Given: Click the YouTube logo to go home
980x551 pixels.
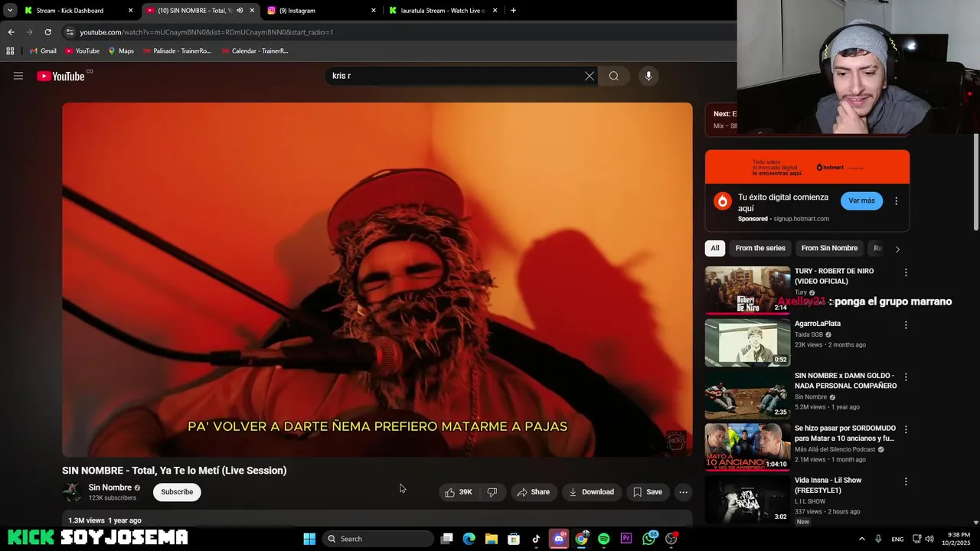Looking at the screenshot, I should pyautogui.click(x=60, y=76).
